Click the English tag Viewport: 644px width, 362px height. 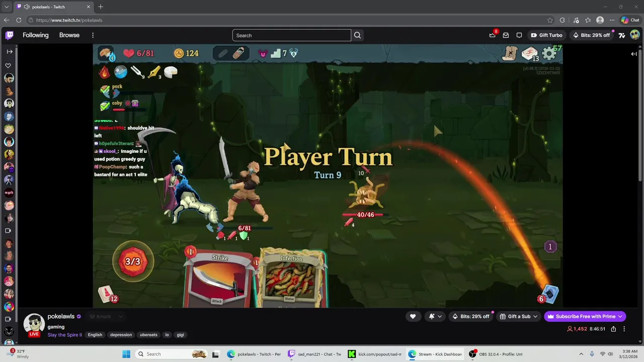click(95, 335)
